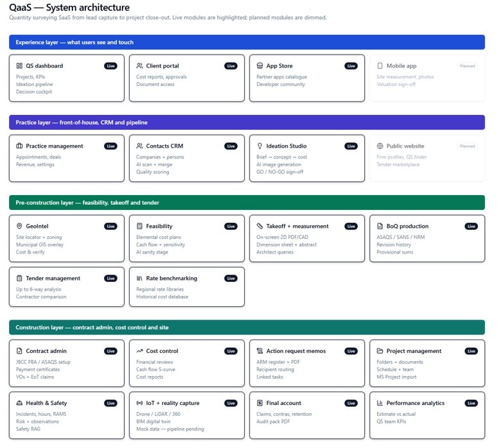Click the Live badge on Performance analytics

click(471, 404)
